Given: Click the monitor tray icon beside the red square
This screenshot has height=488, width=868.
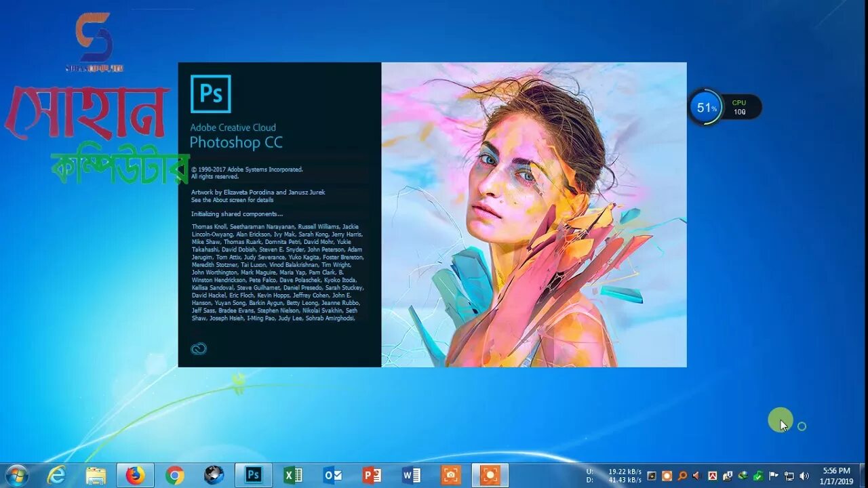Looking at the screenshot, I should point(728,476).
